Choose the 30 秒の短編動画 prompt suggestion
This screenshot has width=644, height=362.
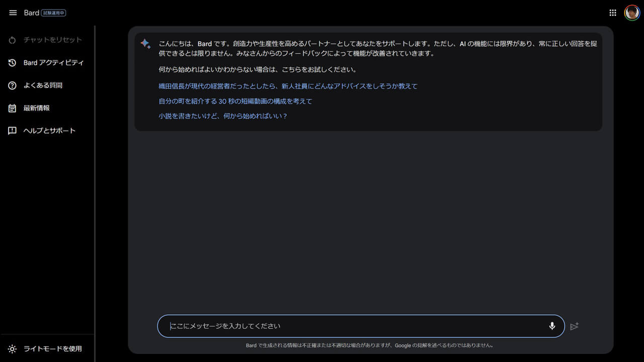[x=235, y=101]
